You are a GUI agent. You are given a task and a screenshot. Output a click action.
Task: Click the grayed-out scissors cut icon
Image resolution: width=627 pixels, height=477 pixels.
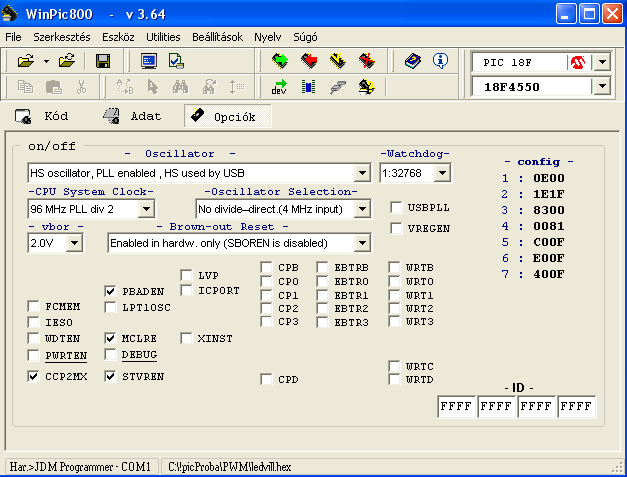[82, 87]
